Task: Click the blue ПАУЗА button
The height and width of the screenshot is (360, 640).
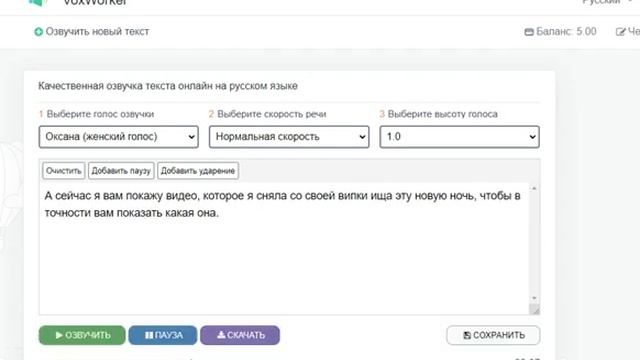Action: 163,335
